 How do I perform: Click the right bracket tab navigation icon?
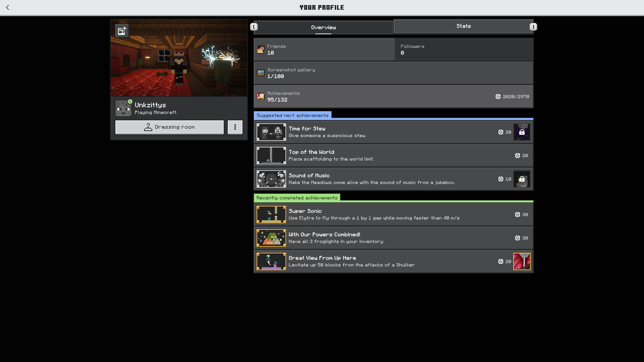click(x=533, y=27)
